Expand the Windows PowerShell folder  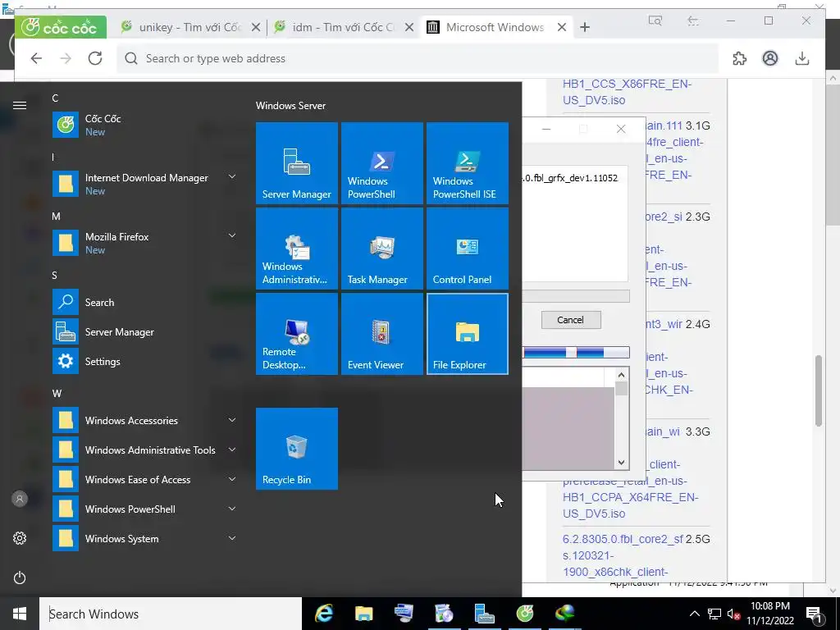click(232, 509)
